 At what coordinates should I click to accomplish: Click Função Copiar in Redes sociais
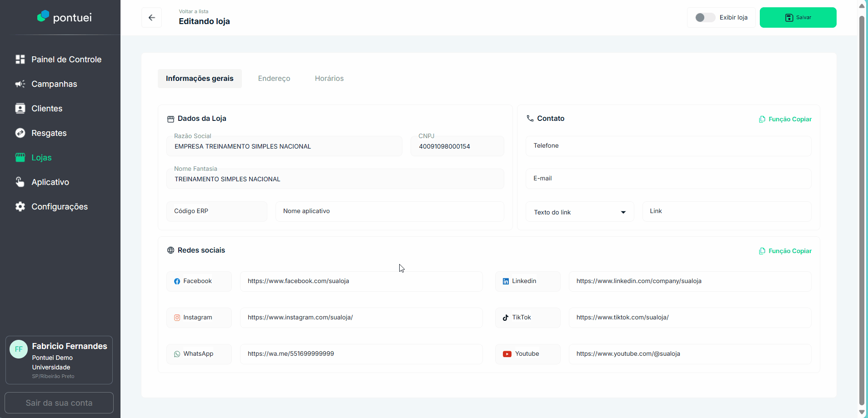[785, 251]
